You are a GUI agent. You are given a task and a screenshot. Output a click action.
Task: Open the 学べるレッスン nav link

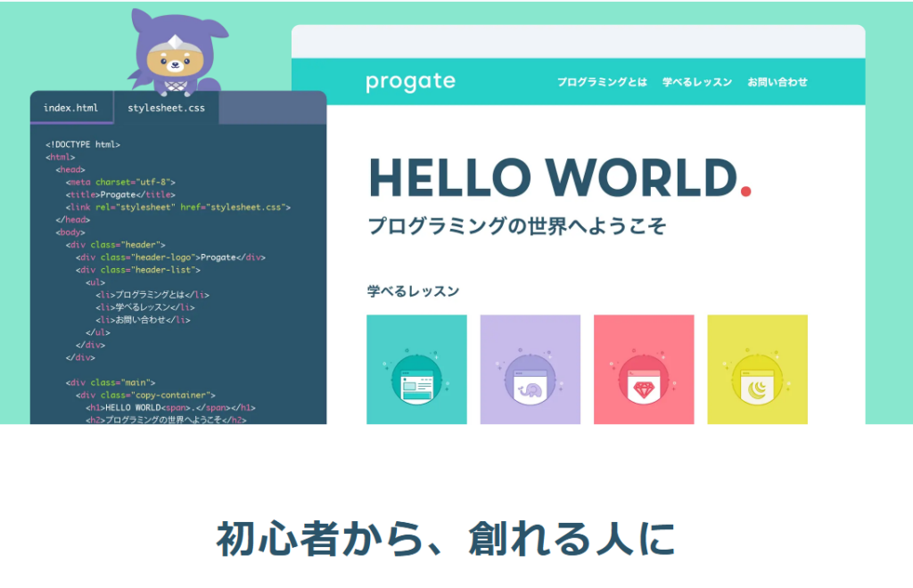click(x=697, y=82)
